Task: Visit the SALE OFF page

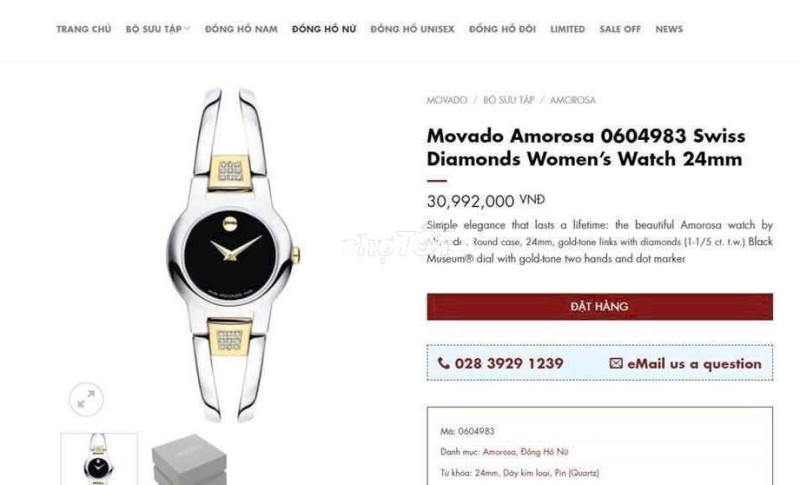Action: [x=620, y=29]
